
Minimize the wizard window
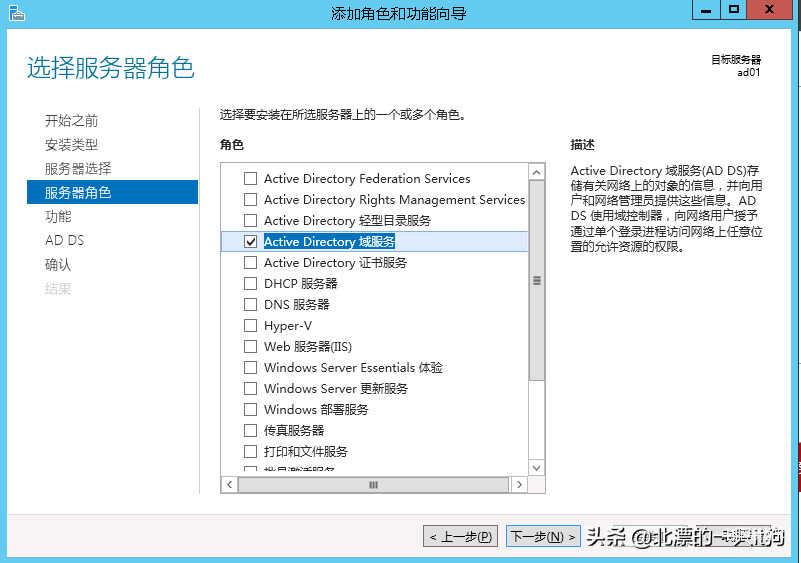click(x=706, y=10)
